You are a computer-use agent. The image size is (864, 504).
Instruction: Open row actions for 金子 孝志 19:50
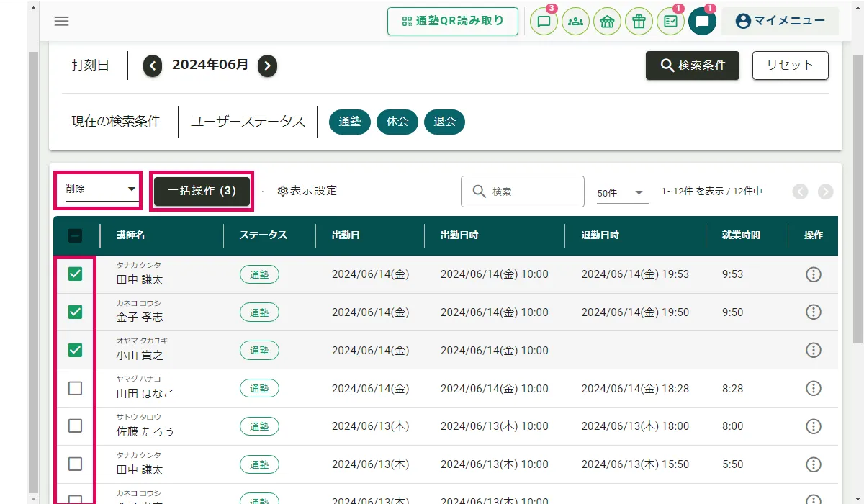(x=814, y=312)
